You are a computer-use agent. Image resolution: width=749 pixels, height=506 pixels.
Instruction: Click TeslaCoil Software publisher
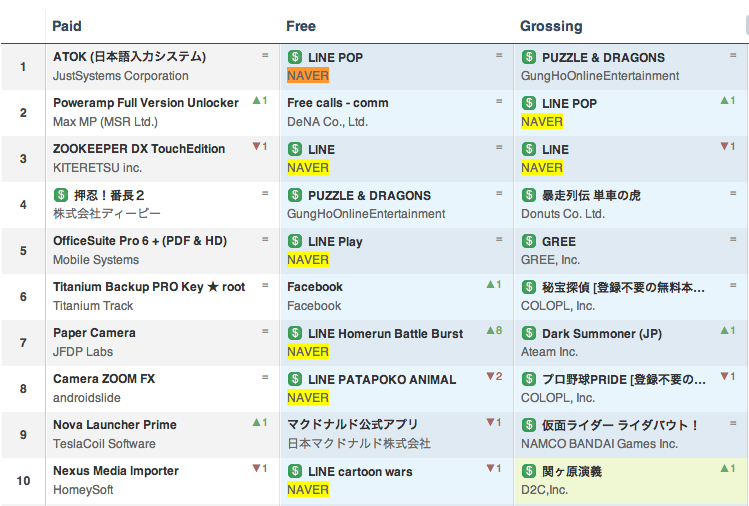[x=104, y=444]
